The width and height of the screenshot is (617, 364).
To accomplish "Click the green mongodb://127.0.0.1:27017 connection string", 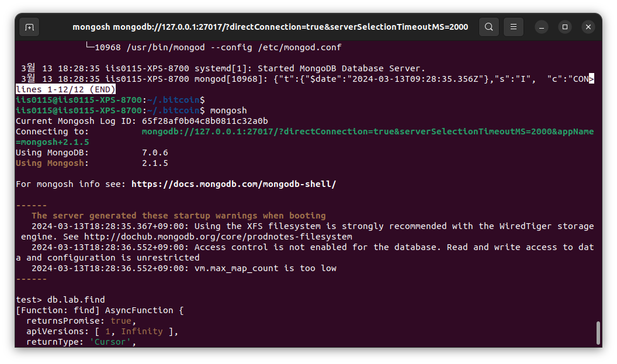I will 368,132.
